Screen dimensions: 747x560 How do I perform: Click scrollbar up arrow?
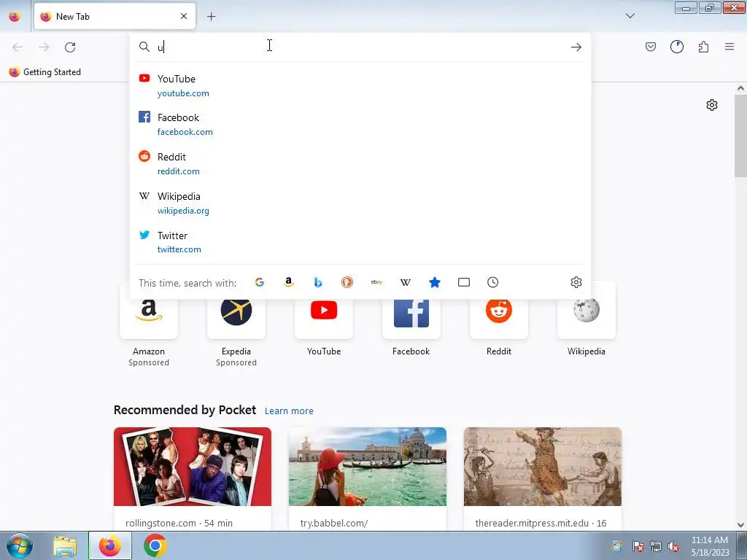740,88
